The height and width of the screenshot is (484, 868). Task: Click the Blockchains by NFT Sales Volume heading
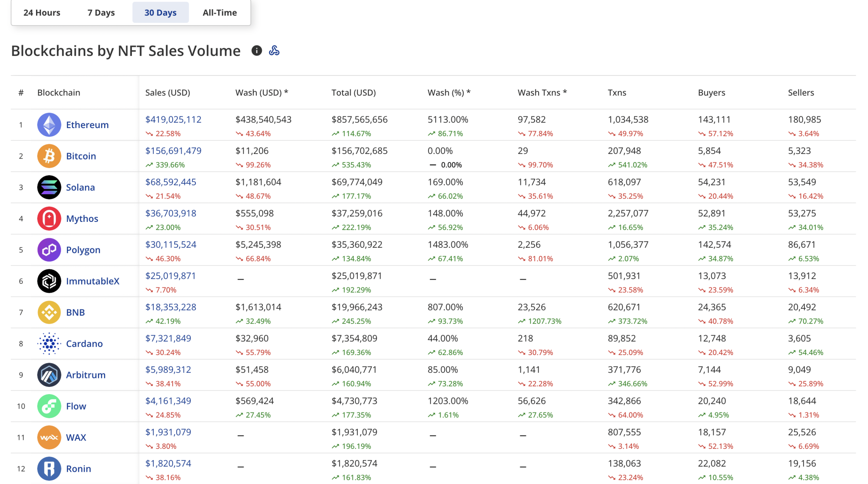[126, 51]
